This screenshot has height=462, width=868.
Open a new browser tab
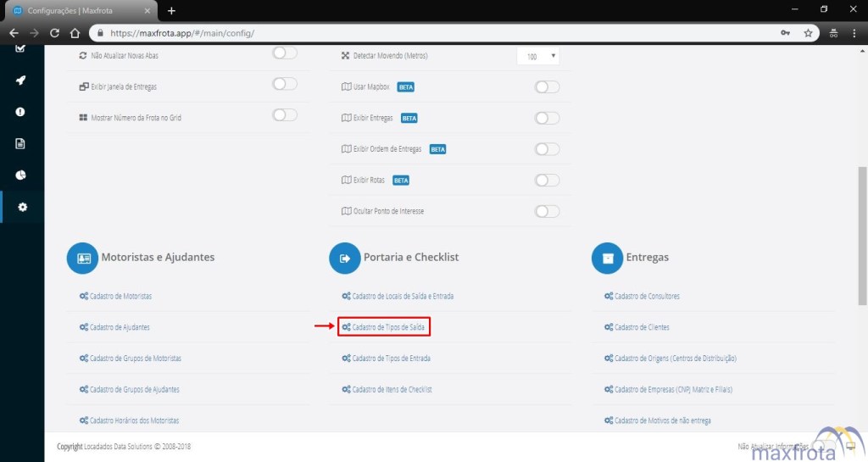(171, 10)
